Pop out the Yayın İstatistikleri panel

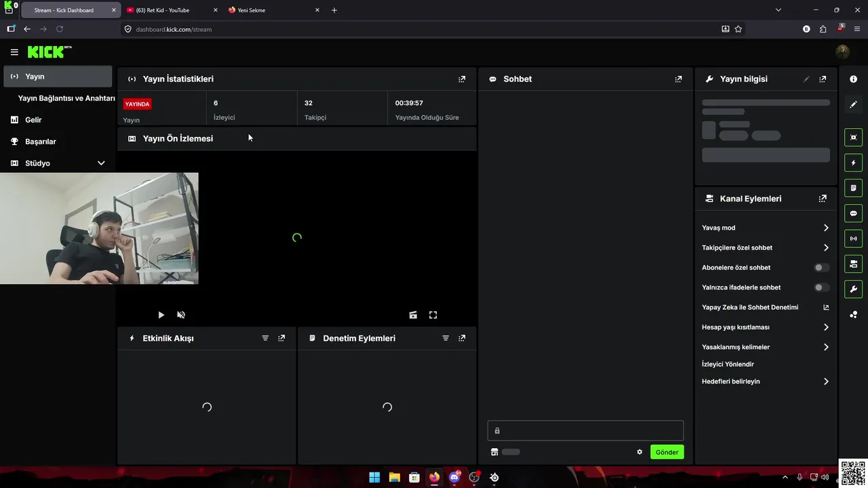click(462, 79)
